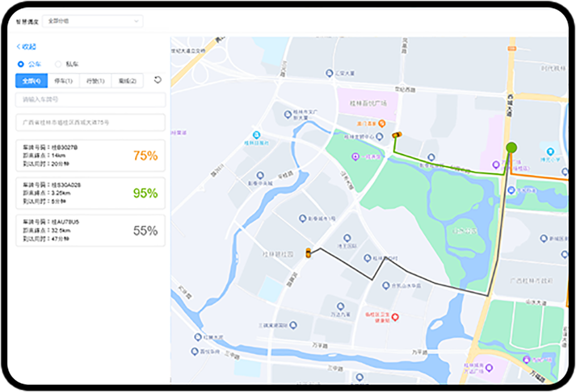Click the pin above 万达九玺
The image size is (576, 392).
coord(340,306)
